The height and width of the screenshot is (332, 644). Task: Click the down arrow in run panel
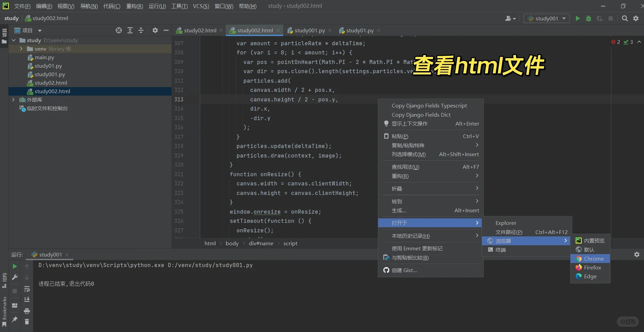(x=27, y=278)
